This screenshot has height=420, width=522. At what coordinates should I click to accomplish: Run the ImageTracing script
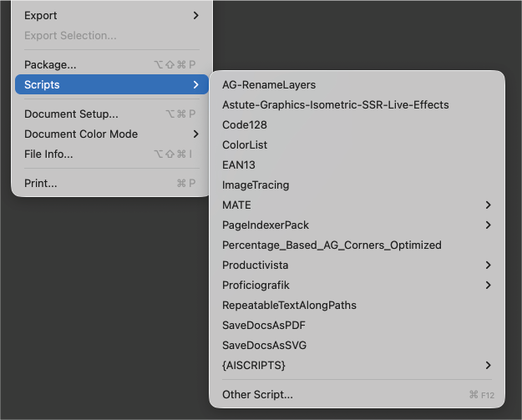(357, 185)
